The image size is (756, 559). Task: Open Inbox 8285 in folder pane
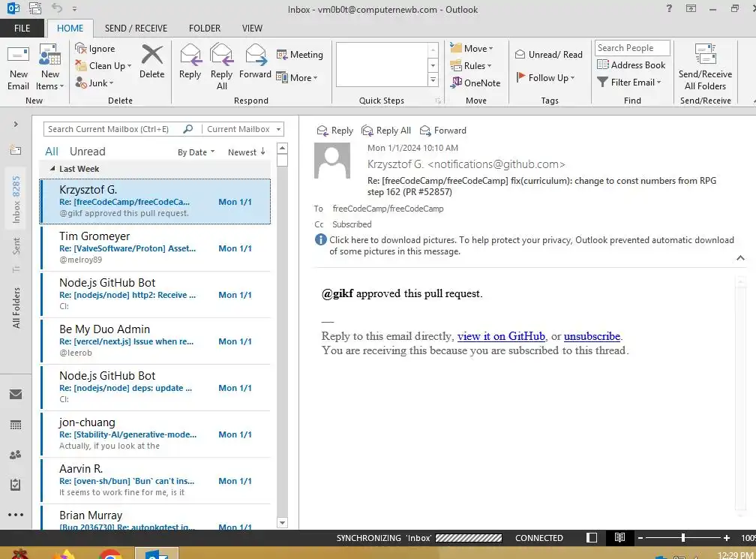click(x=16, y=200)
